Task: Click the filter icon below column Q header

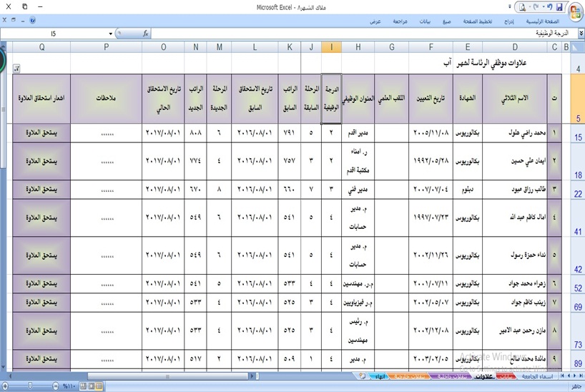Action: point(16,69)
